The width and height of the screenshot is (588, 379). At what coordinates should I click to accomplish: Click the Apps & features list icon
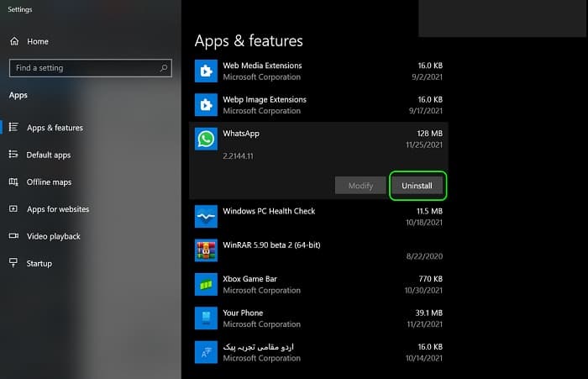coord(13,127)
